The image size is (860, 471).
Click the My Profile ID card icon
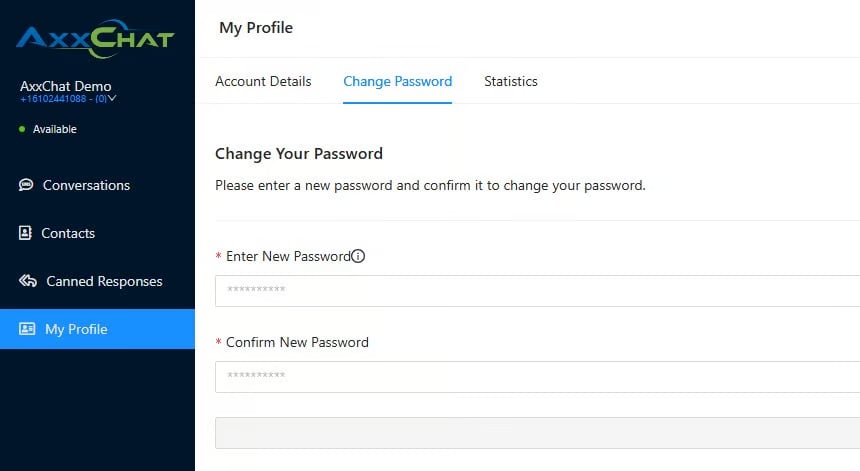(27, 329)
